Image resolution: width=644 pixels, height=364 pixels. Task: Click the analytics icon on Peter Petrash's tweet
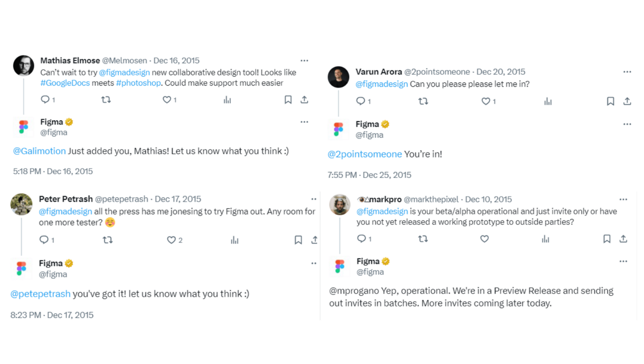234,240
